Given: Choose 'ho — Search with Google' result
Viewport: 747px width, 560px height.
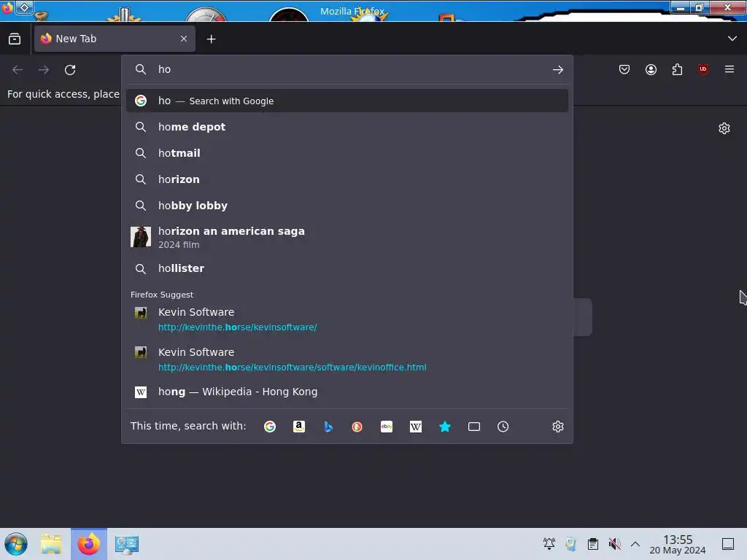Looking at the screenshot, I should click(x=347, y=101).
